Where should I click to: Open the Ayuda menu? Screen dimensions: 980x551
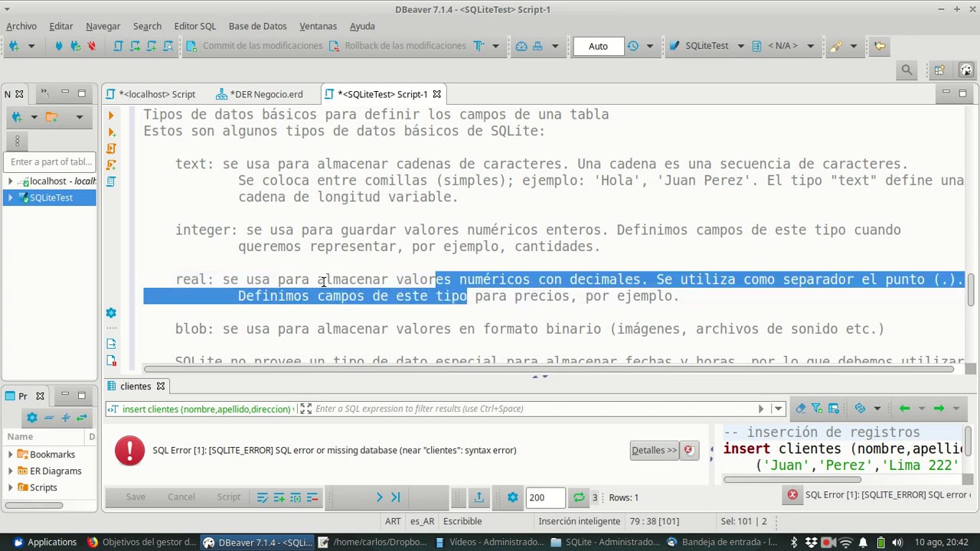click(362, 26)
